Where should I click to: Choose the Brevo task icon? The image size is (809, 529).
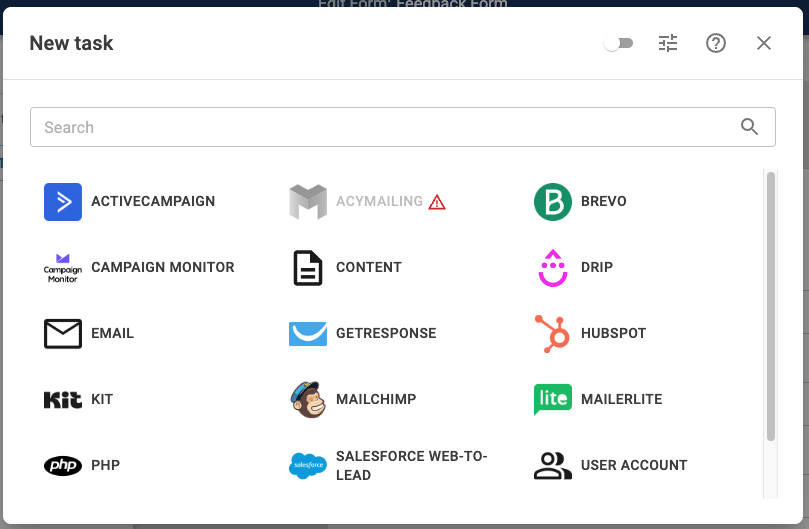coord(552,201)
